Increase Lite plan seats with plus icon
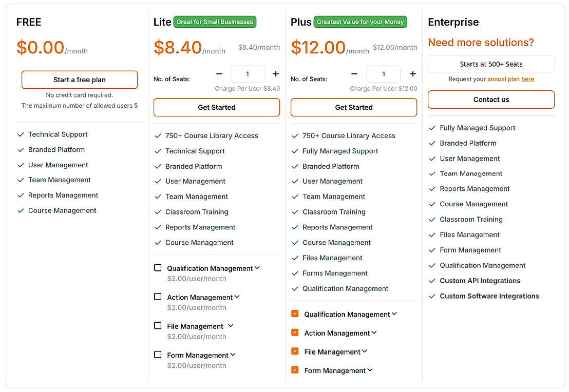Screen dimensions: 569x392 tap(276, 74)
